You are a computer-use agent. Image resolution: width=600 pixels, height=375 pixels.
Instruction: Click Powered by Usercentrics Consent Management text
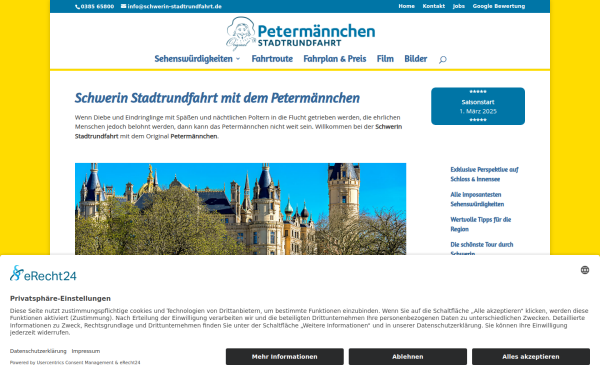[75, 362]
